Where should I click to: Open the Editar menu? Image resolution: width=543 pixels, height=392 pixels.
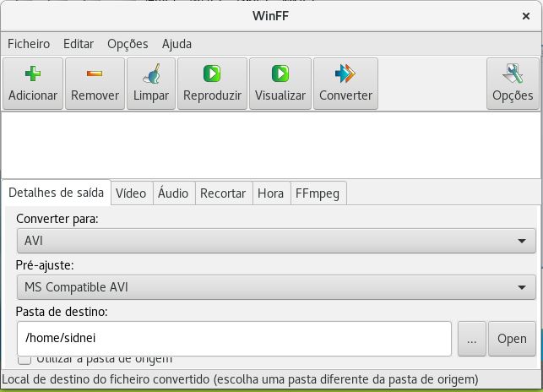79,44
